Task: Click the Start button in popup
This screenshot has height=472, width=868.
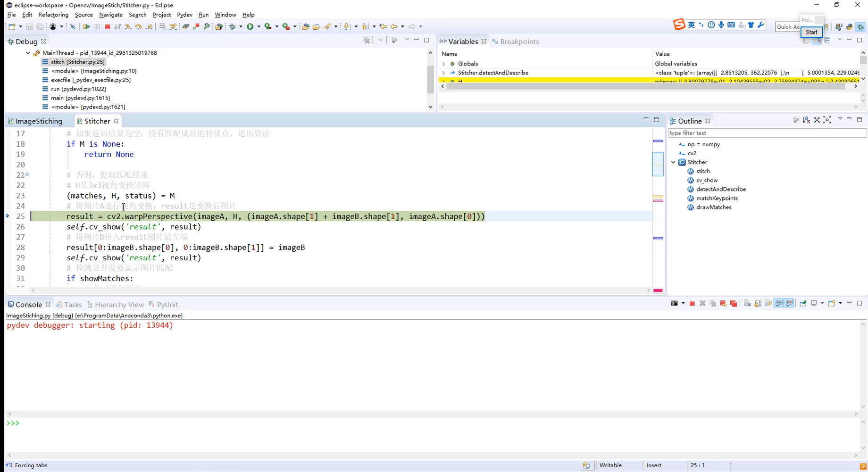Action: pyautogui.click(x=811, y=32)
